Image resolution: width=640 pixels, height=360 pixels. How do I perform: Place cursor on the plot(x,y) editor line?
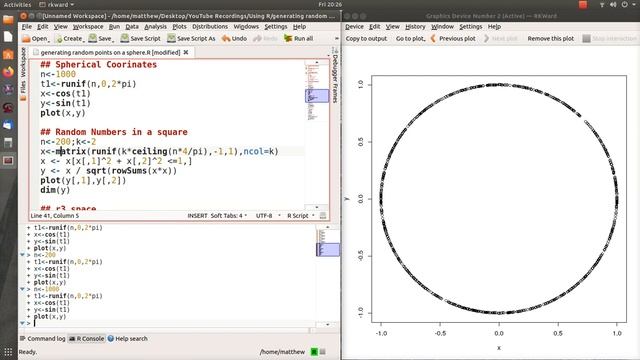(x=63, y=113)
